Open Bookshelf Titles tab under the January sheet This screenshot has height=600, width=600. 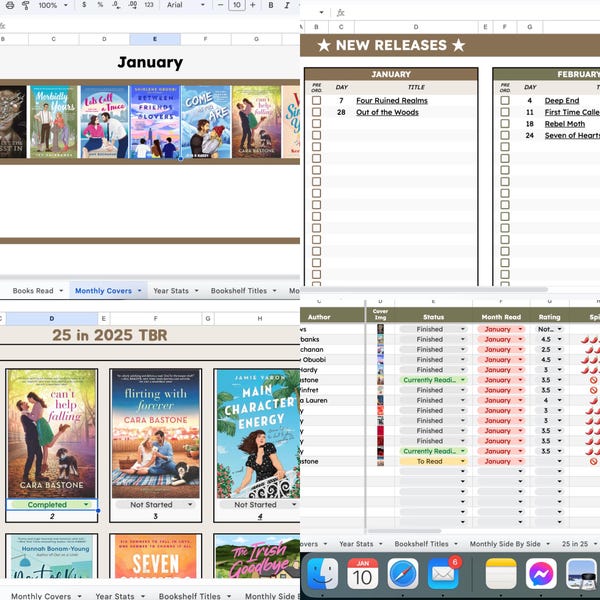point(239,291)
